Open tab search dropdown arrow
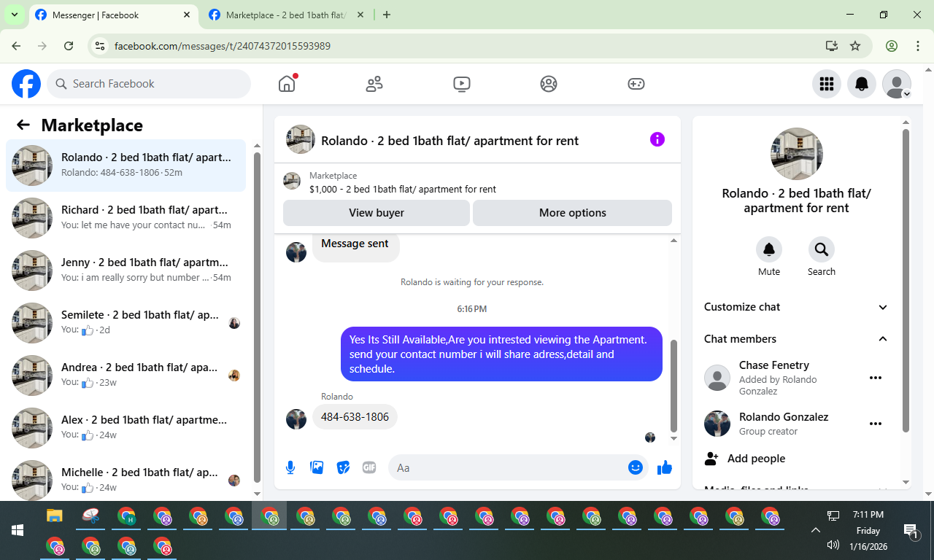Viewport: 934px width, 560px height. click(14, 15)
